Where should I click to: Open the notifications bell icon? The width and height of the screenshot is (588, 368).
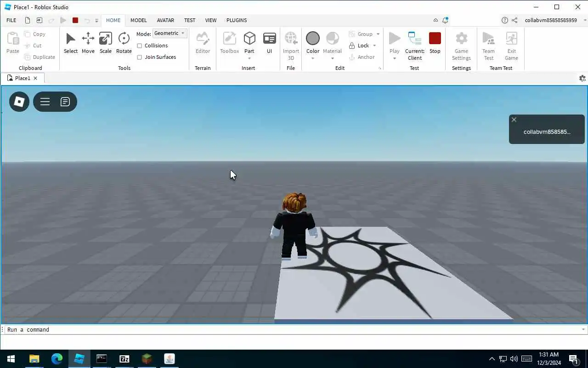pyautogui.click(x=445, y=20)
